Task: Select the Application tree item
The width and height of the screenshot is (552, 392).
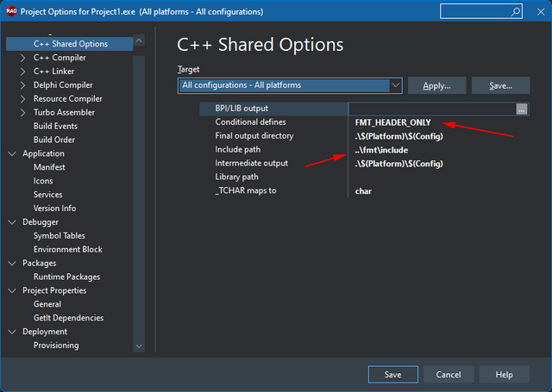Action: pos(43,153)
